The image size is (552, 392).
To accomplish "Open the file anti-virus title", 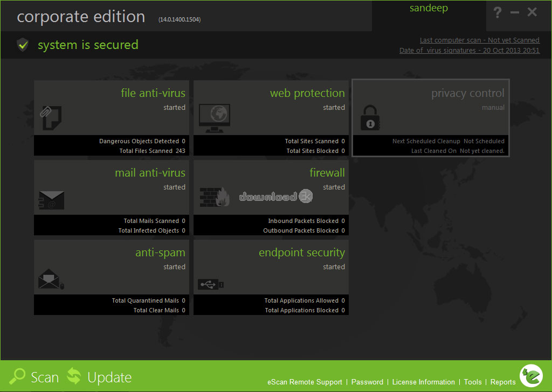I will 153,93.
